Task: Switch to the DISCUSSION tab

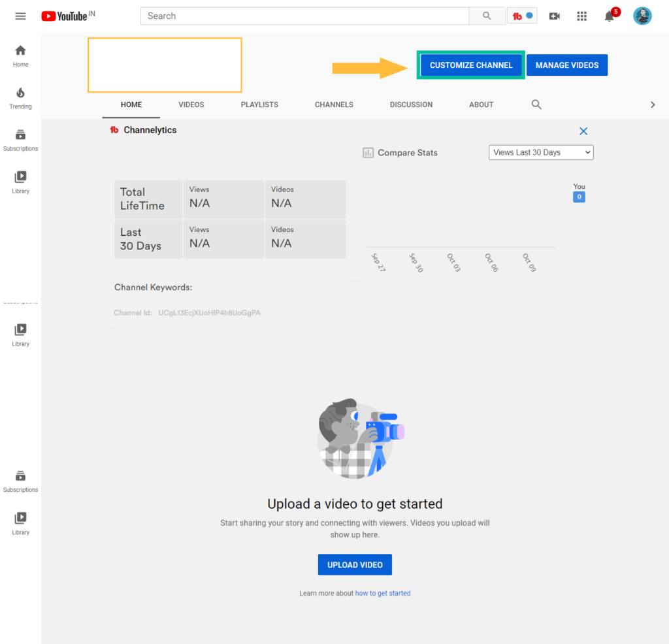Action: tap(411, 105)
